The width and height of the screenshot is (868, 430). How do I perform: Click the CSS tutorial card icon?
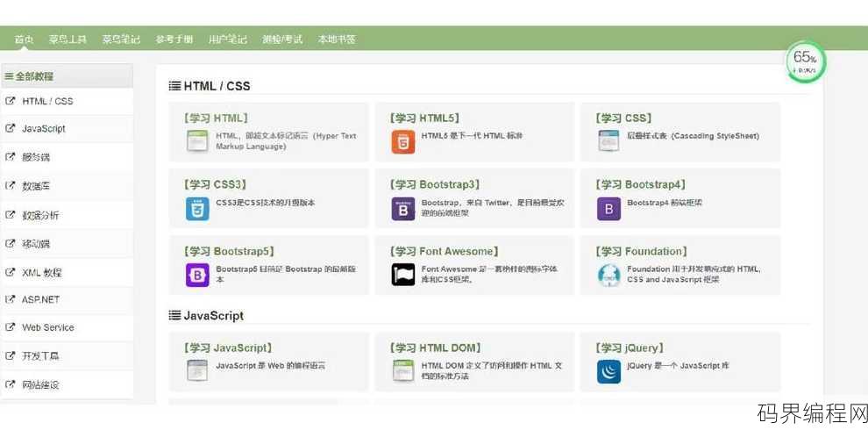[608, 140]
